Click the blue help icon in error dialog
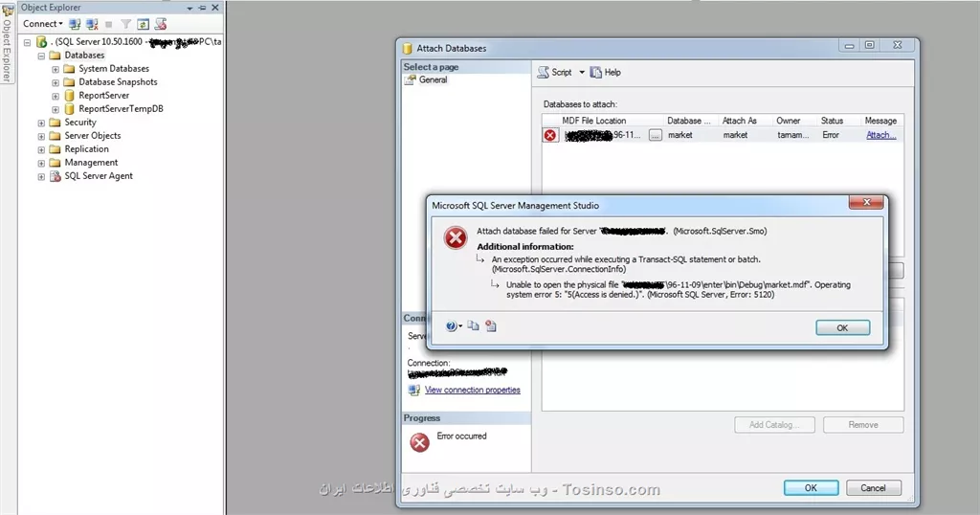Image resolution: width=980 pixels, height=515 pixels. click(x=452, y=326)
